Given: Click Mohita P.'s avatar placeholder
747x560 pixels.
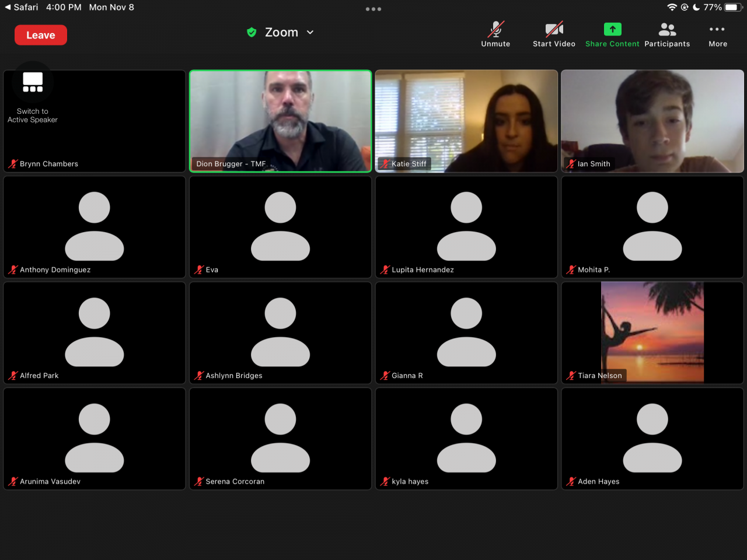Looking at the screenshot, I should pos(652,226).
